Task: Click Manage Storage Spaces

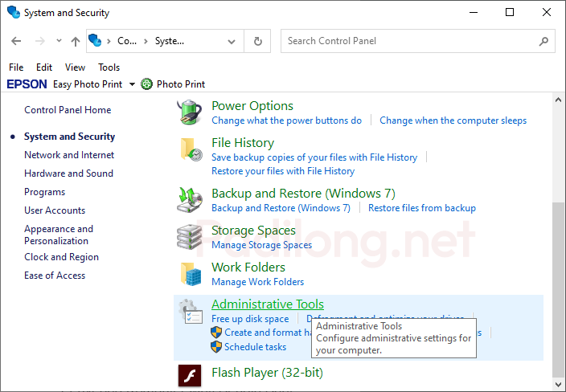Action: [x=262, y=245]
